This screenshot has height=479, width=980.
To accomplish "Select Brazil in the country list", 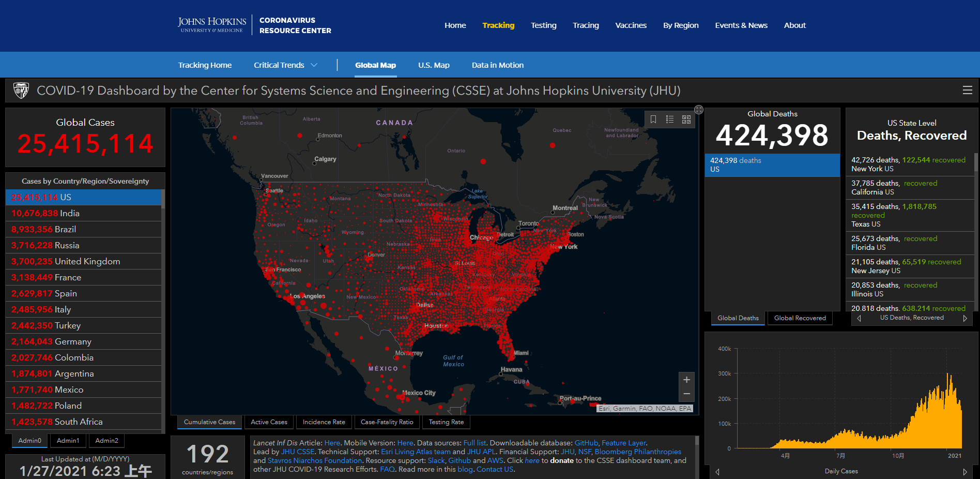I will tap(83, 229).
